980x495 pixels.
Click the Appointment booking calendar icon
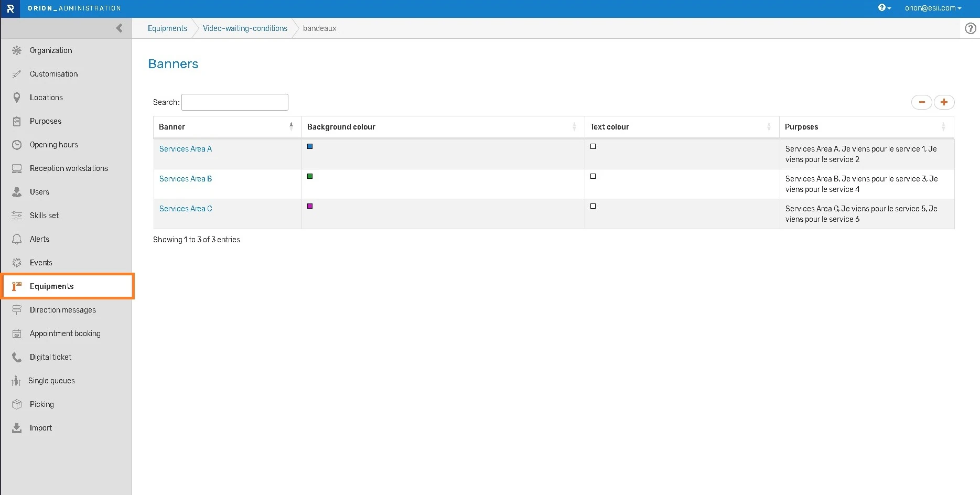click(17, 333)
